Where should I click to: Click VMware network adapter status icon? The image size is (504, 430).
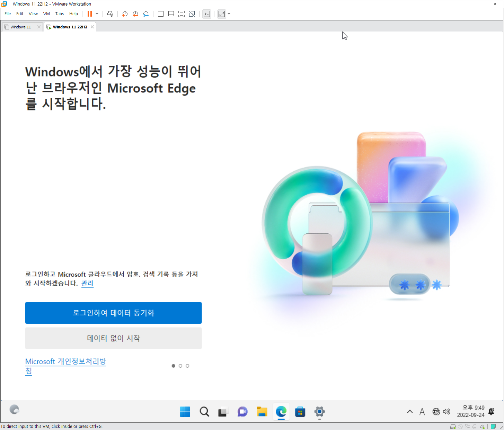coord(468,427)
